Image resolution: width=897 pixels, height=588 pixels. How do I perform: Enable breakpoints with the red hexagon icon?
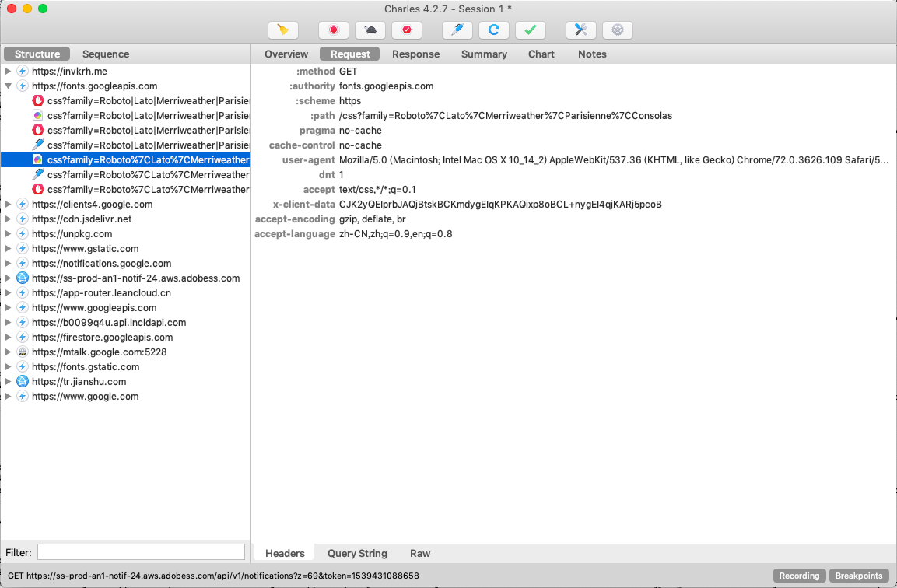pos(405,30)
